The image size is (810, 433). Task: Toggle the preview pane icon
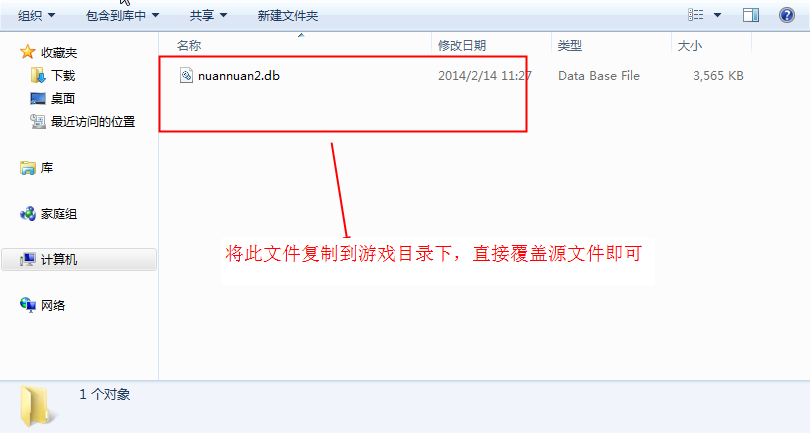click(751, 15)
